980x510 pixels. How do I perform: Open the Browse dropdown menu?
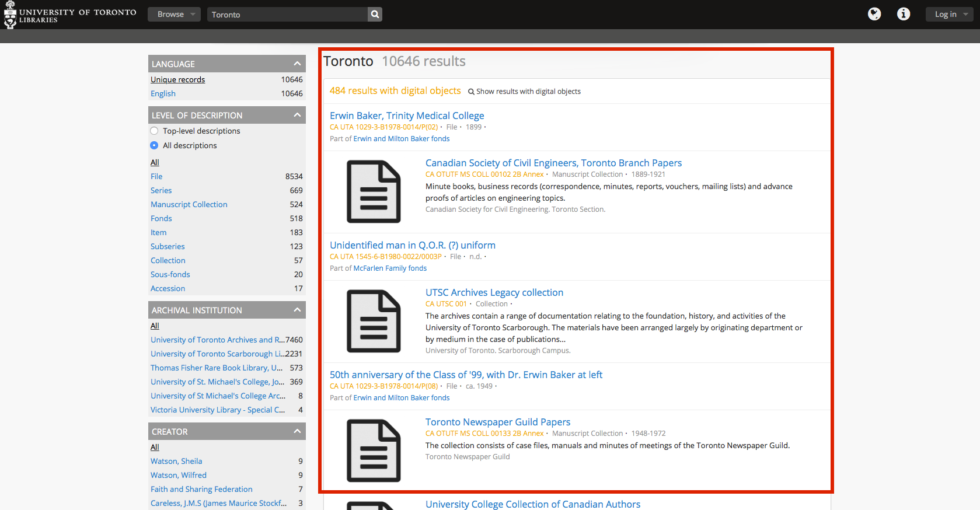click(x=174, y=14)
